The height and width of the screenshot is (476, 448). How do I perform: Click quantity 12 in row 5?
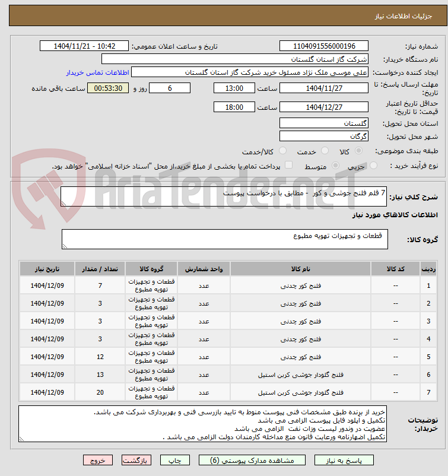point(100,357)
